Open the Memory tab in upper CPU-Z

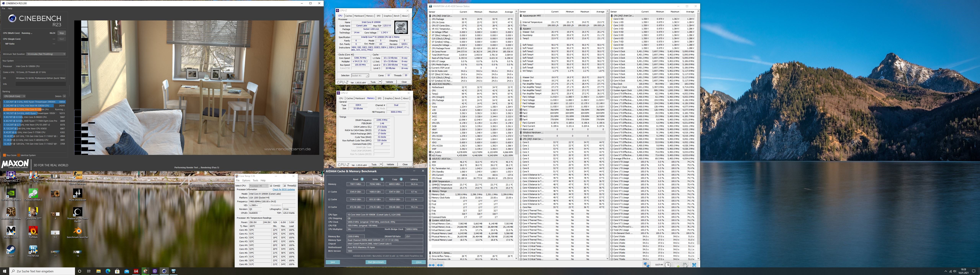pos(369,16)
